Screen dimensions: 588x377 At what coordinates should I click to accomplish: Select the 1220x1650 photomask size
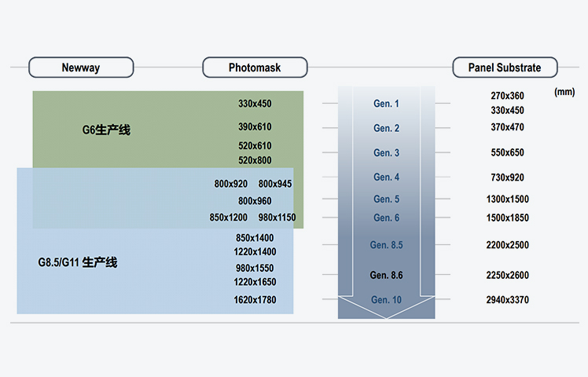(x=255, y=282)
